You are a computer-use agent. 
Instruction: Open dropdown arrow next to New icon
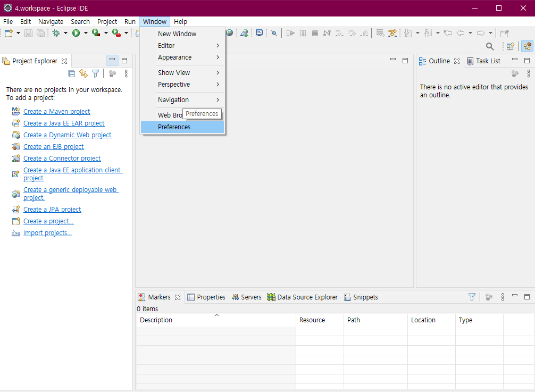pos(18,33)
